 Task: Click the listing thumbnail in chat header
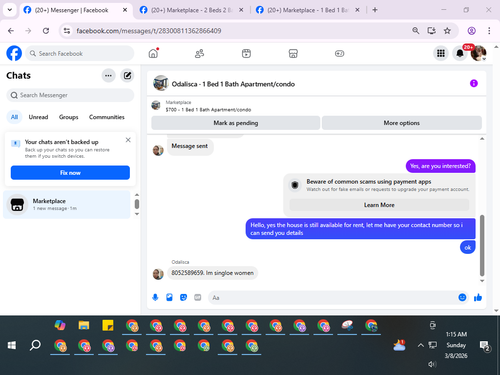(161, 83)
